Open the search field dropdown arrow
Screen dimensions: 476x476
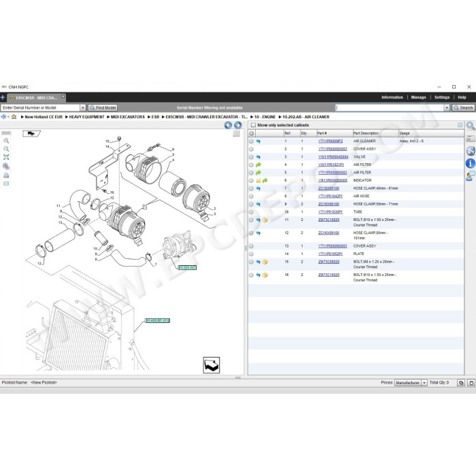[447, 107]
